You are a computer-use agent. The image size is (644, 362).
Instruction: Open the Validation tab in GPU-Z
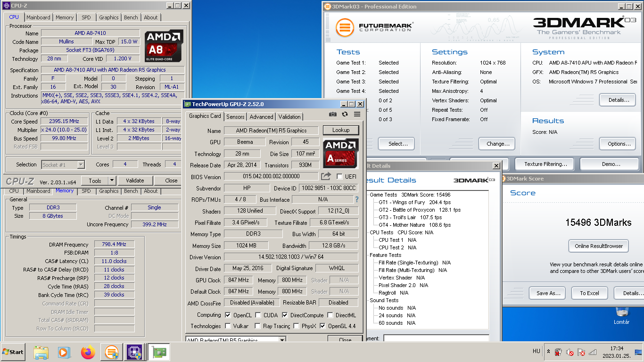point(289,117)
